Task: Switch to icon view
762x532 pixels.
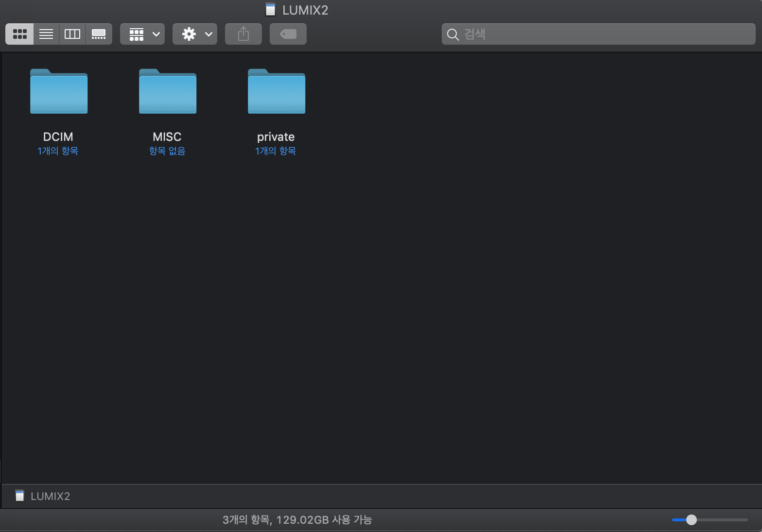Action: (19, 34)
